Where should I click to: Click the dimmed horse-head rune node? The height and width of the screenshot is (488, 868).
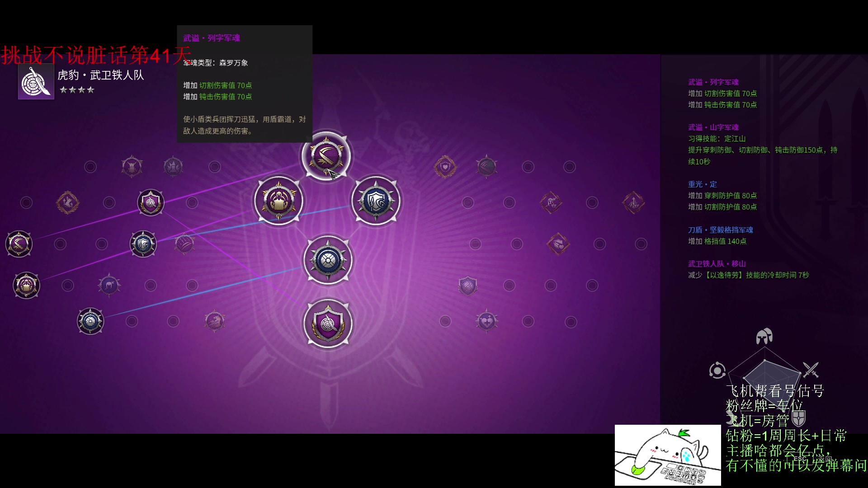tap(109, 285)
